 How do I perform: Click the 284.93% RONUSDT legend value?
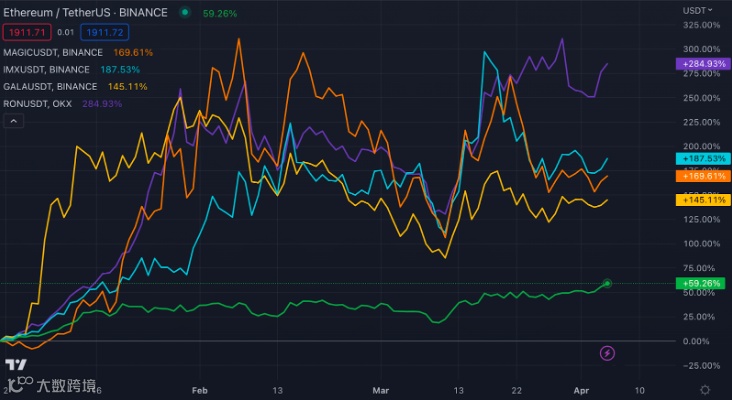click(x=102, y=104)
